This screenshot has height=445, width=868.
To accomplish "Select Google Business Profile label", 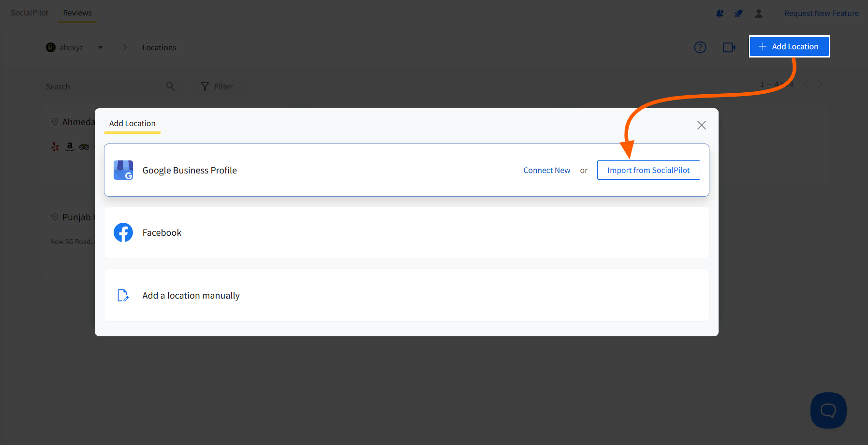I will 190,170.
